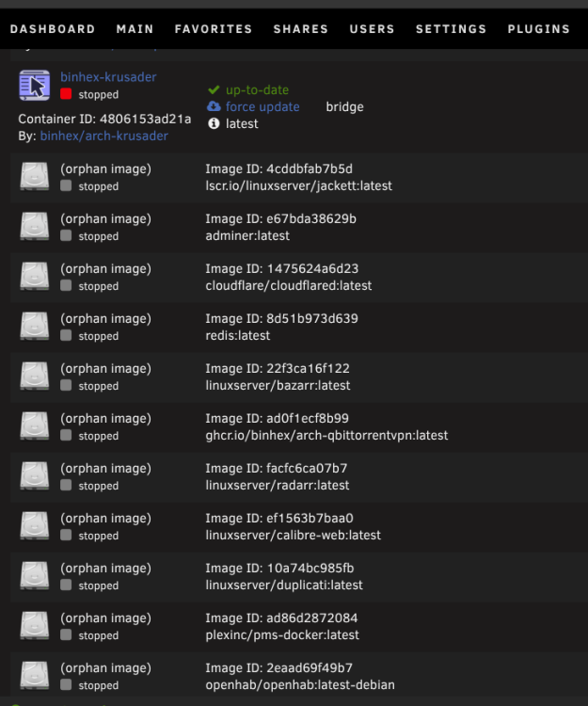Click plexinc/pms-docker:latest image name
This screenshot has height=706, width=588.
click(x=282, y=635)
